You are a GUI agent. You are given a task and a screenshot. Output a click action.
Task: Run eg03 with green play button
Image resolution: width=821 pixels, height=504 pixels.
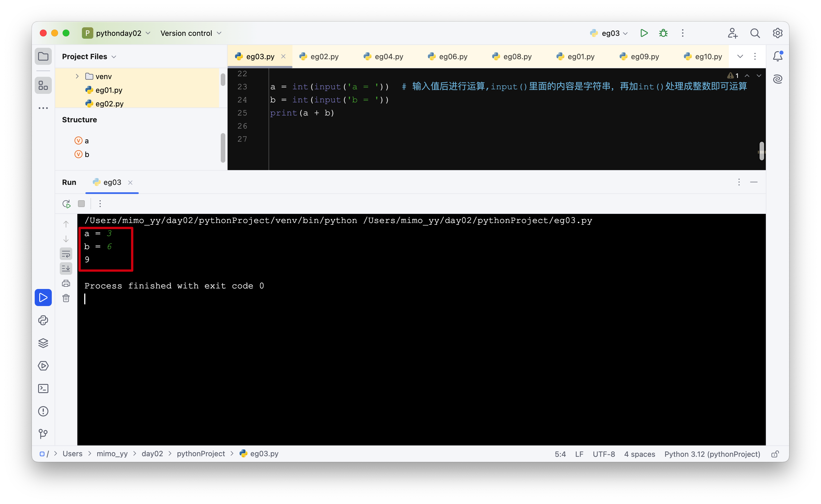coord(644,33)
